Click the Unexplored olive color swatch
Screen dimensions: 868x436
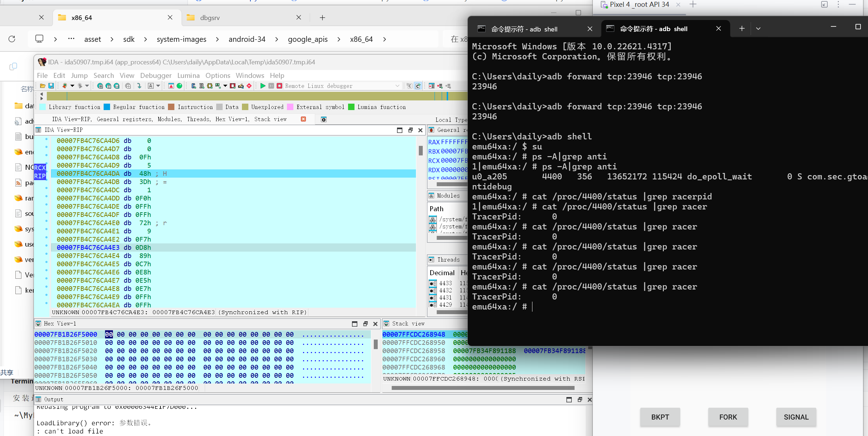tap(245, 107)
